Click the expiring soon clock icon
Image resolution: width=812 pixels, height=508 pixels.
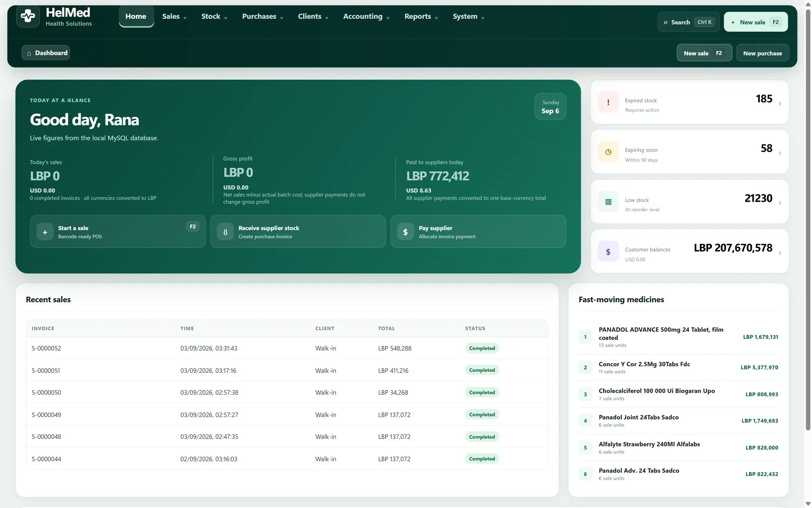(608, 152)
